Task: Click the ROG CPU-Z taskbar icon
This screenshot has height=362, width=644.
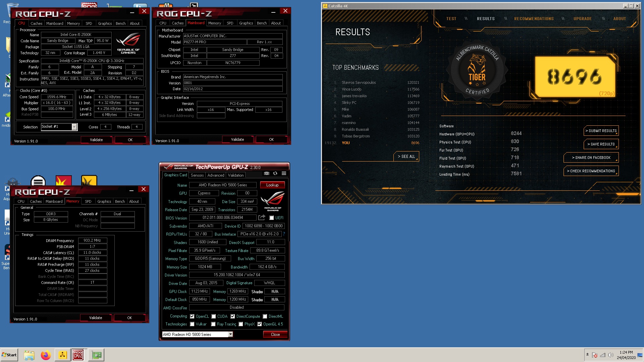Action: coord(78,355)
